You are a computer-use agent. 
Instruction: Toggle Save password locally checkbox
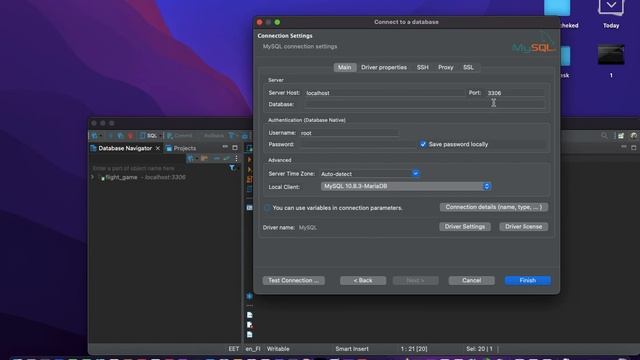coord(423,144)
